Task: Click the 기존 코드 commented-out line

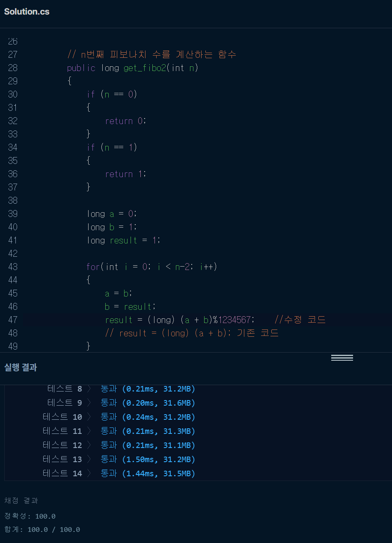Action: click(x=192, y=333)
